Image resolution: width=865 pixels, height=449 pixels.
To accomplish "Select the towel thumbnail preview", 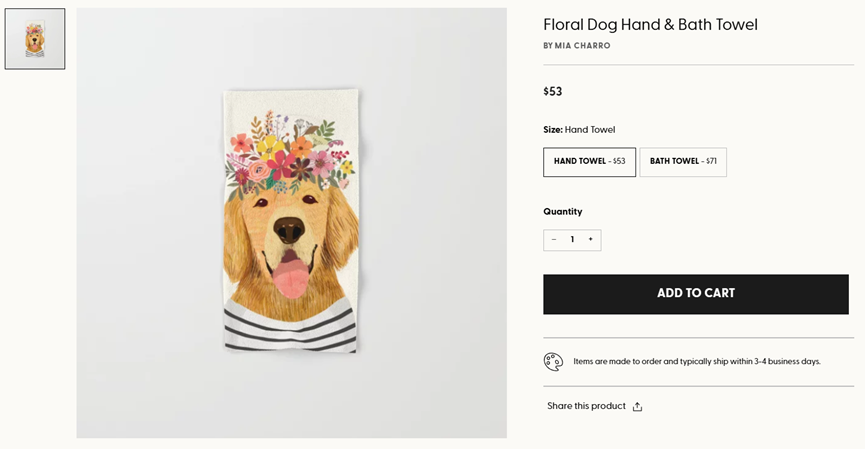I will [x=35, y=39].
